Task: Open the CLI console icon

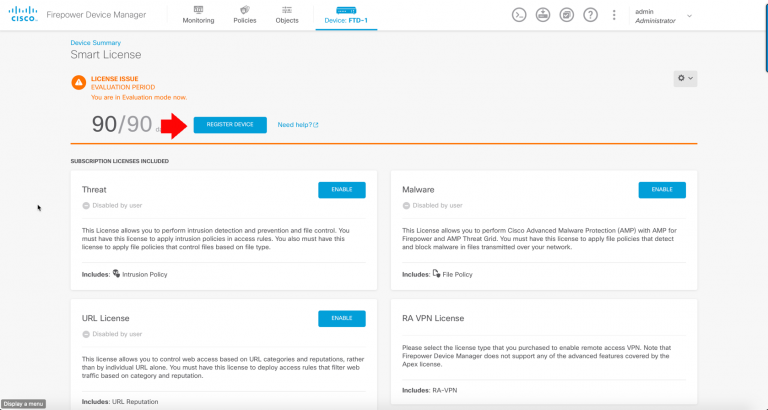Action: [519, 15]
